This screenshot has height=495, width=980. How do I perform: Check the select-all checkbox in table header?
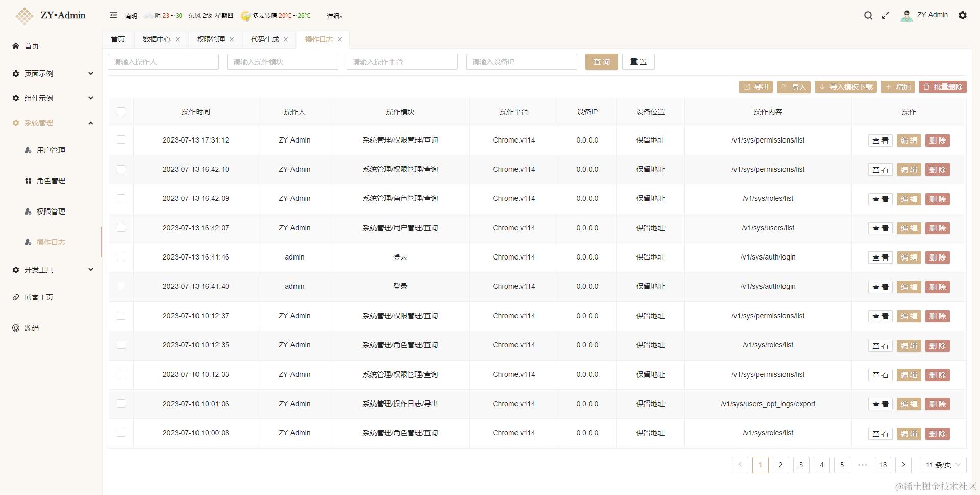(120, 111)
